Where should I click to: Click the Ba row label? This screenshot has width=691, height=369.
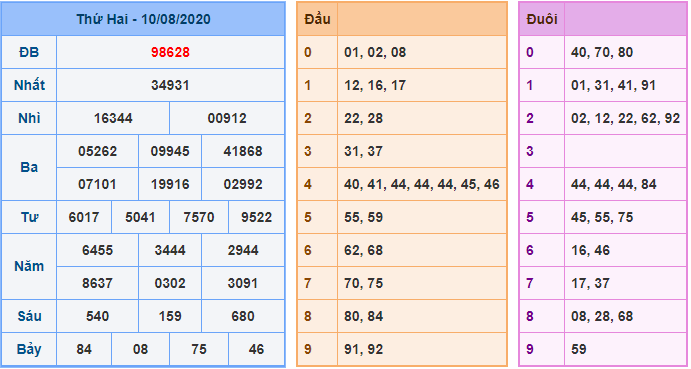tap(29, 168)
